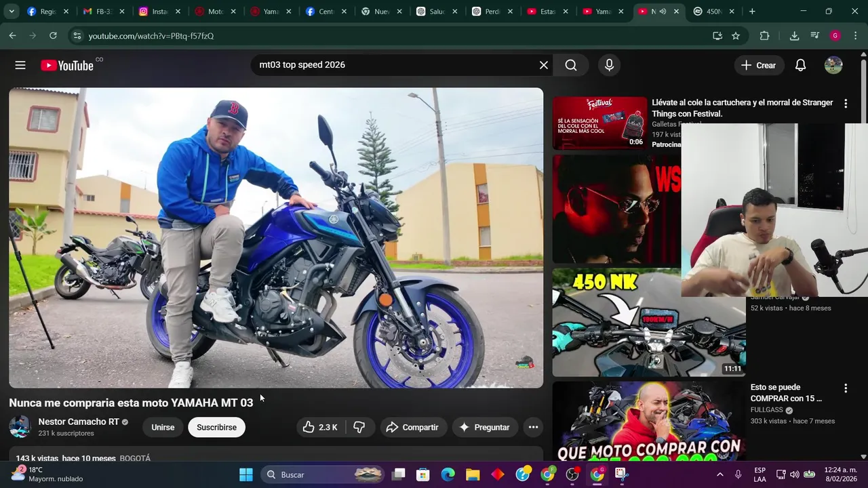Expand the description showing 143 k vistas
The image size is (868, 488).
276,453
